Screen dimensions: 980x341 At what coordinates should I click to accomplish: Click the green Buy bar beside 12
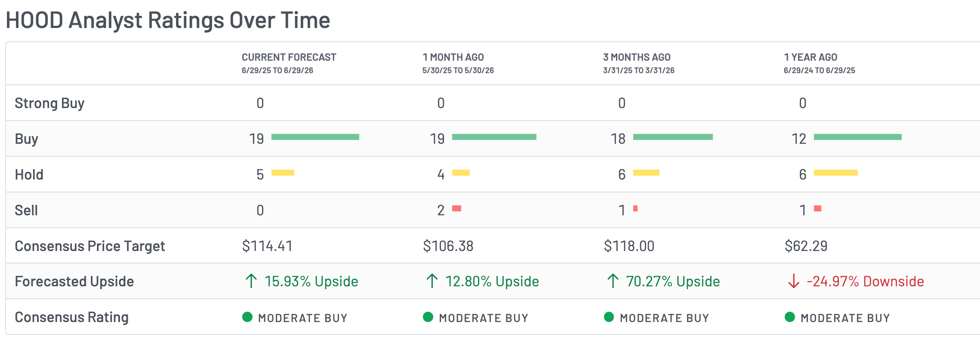[858, 137]
